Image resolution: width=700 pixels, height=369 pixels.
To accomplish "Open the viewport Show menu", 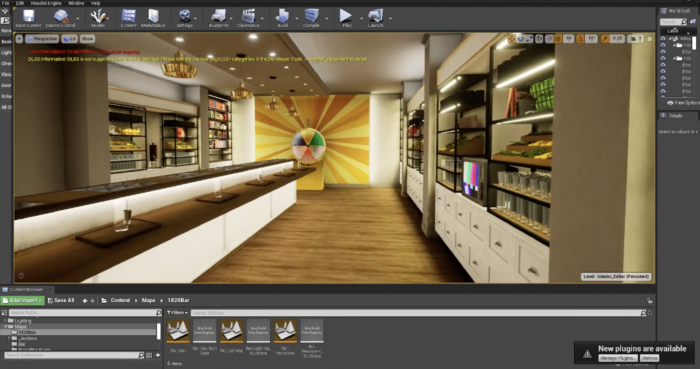I will (x=88, y=39).
